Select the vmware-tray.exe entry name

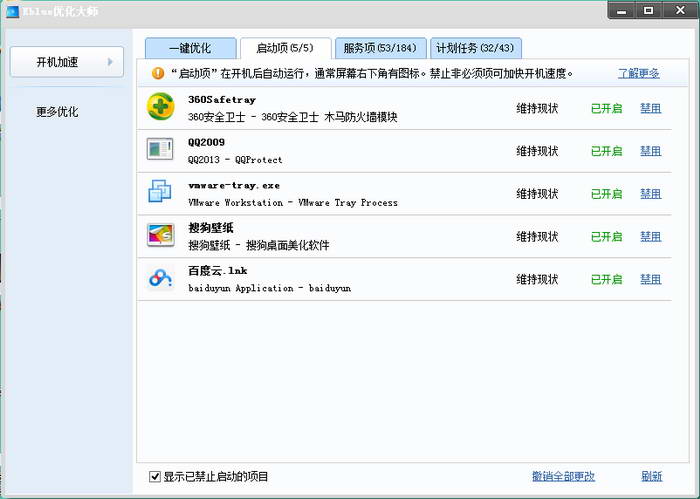pyautogui.click(x=234, y=185)
